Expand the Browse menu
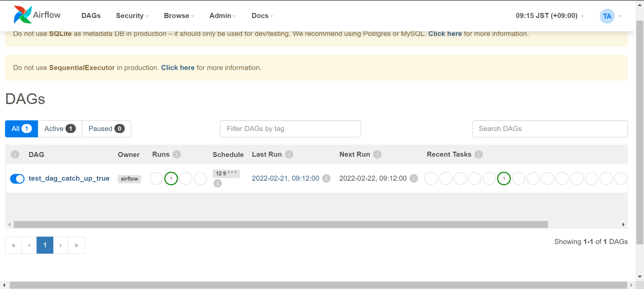644x289 pixels. click(x=179, y=16)
